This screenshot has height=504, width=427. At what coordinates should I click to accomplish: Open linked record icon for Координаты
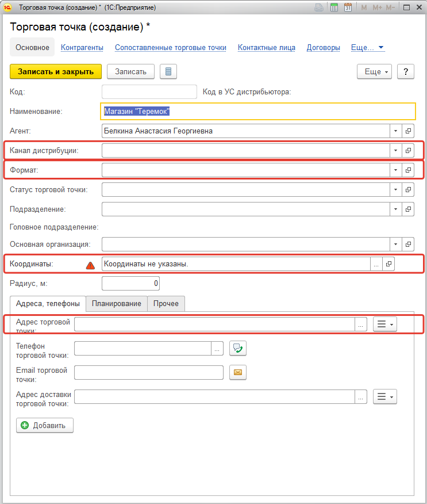pyautogui.click(x=388, y=264)
